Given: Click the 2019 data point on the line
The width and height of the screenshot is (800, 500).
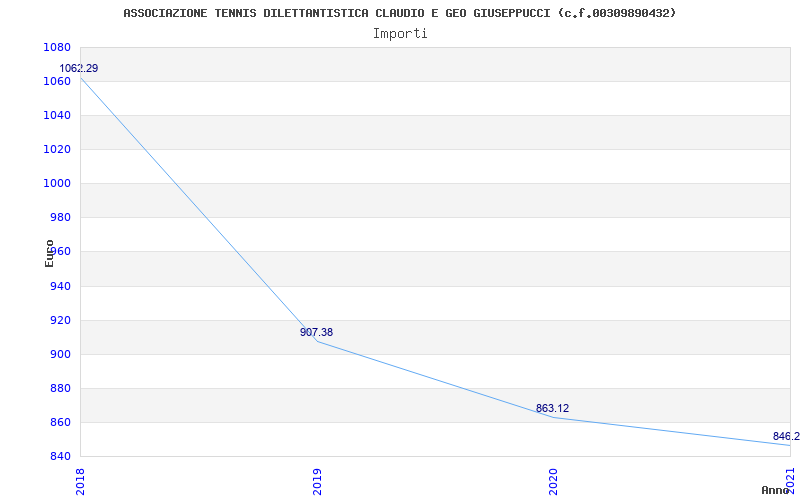Looking at the screenshot, I should pos(317,341).
